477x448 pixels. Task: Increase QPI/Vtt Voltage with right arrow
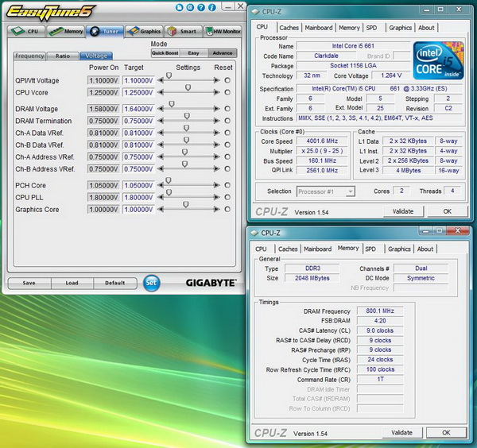[x=216, y=80]
